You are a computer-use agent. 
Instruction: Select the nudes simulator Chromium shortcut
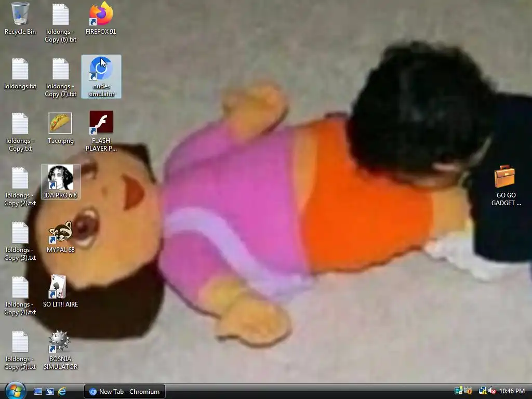(x=101, y=77)
